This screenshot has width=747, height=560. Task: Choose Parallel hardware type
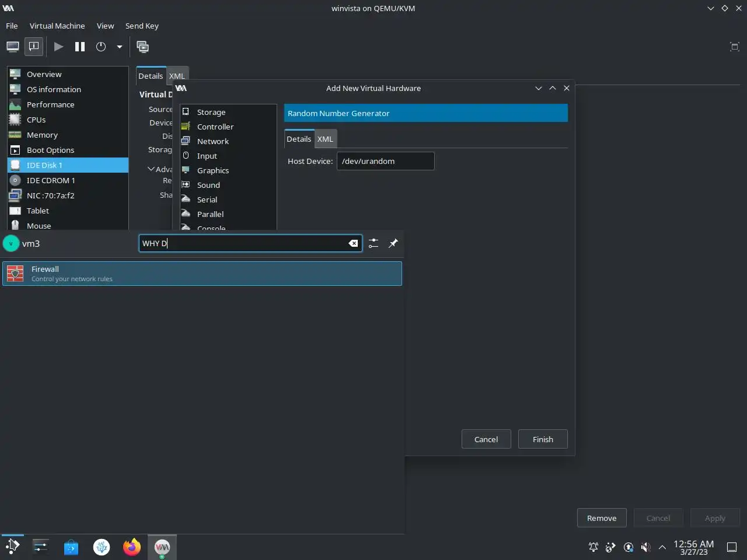click(228, 214)
